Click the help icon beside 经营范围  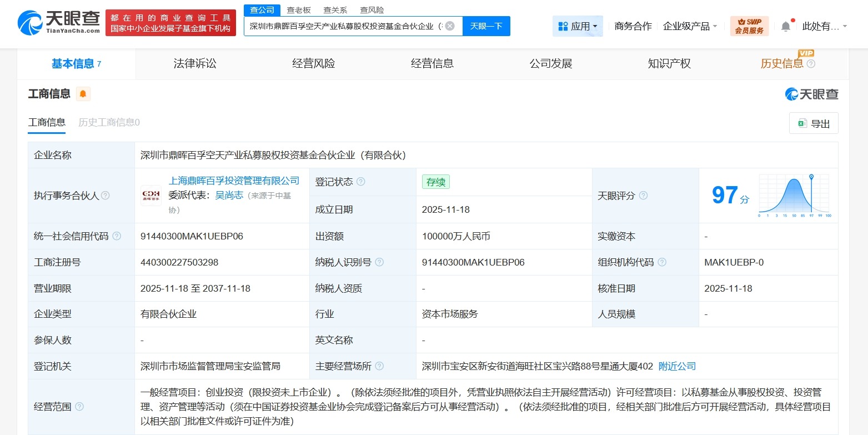[x=79, y=406]
